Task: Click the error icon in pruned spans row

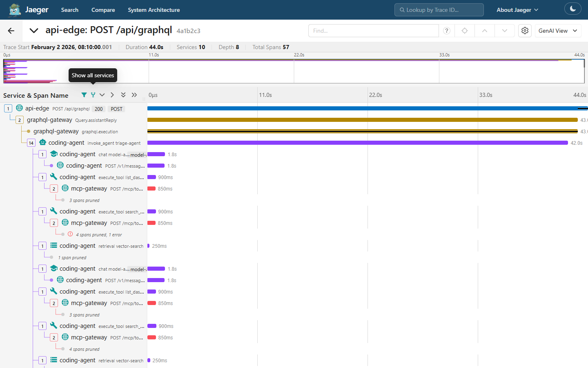Action: coord(70,234)
